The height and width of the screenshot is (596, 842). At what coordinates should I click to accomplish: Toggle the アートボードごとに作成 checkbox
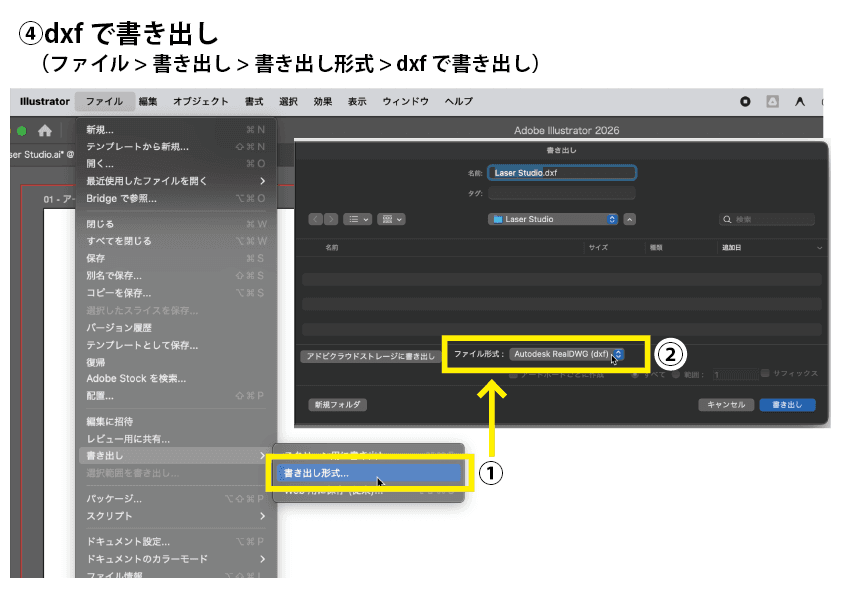pyautogui.click(x=513, y=375)
